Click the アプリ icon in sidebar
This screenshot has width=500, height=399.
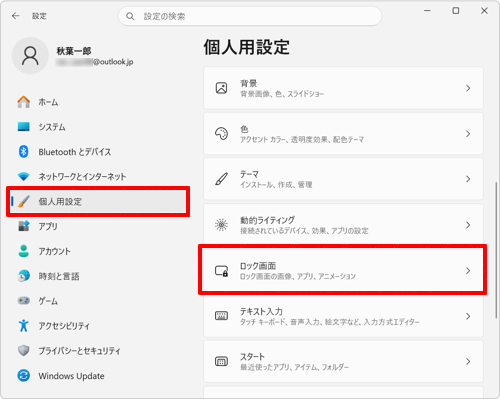(24, 226)
